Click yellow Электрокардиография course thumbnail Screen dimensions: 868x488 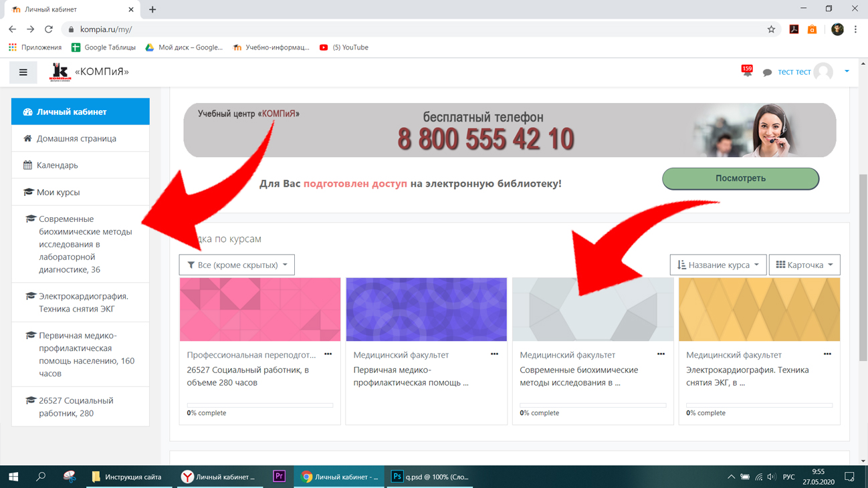coord(759,310)
